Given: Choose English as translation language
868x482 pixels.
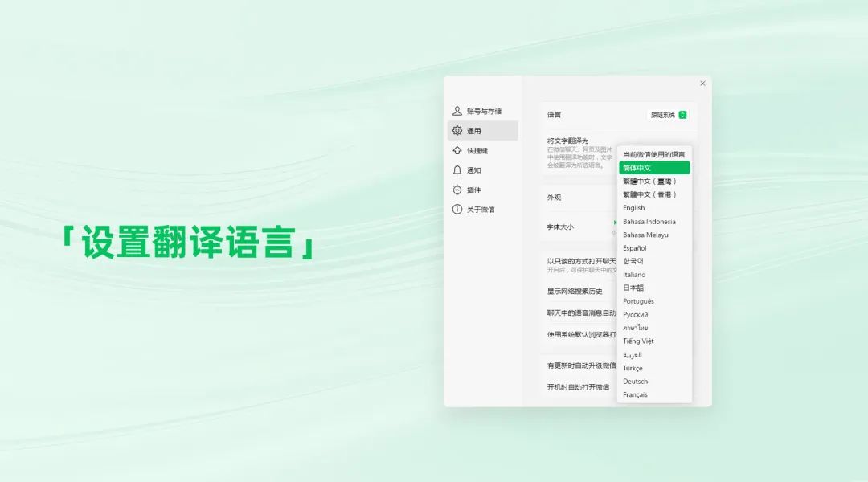Looking at the screenshot, I should [x=653, y=208].
